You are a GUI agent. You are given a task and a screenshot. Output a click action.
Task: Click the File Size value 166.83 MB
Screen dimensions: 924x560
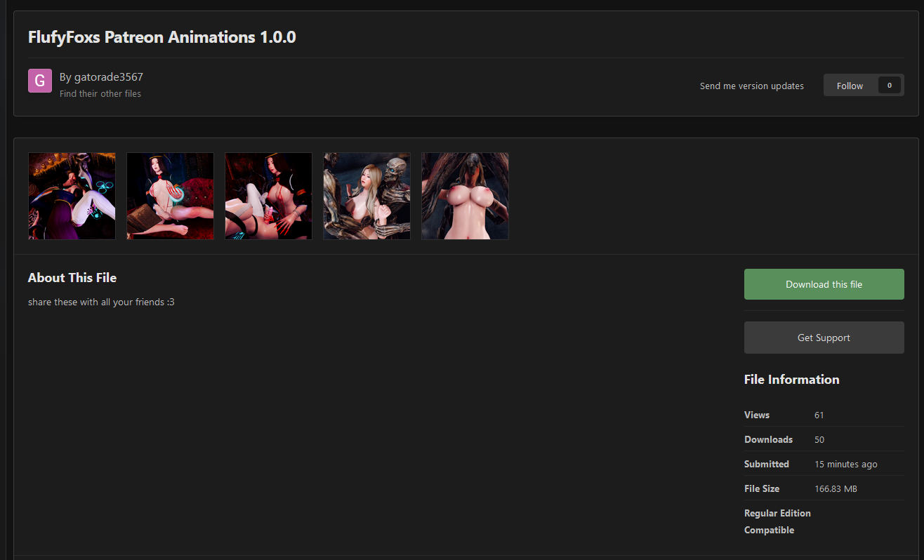836,488
